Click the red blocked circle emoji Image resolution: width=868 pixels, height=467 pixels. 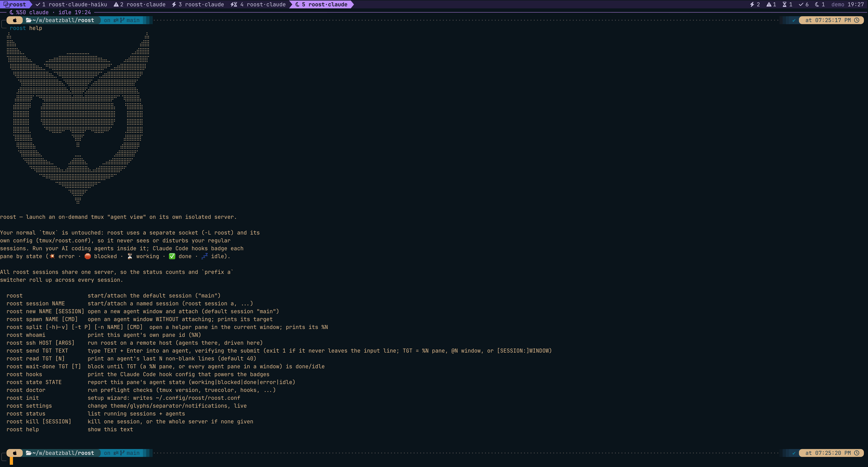click(x=88, y=256)
